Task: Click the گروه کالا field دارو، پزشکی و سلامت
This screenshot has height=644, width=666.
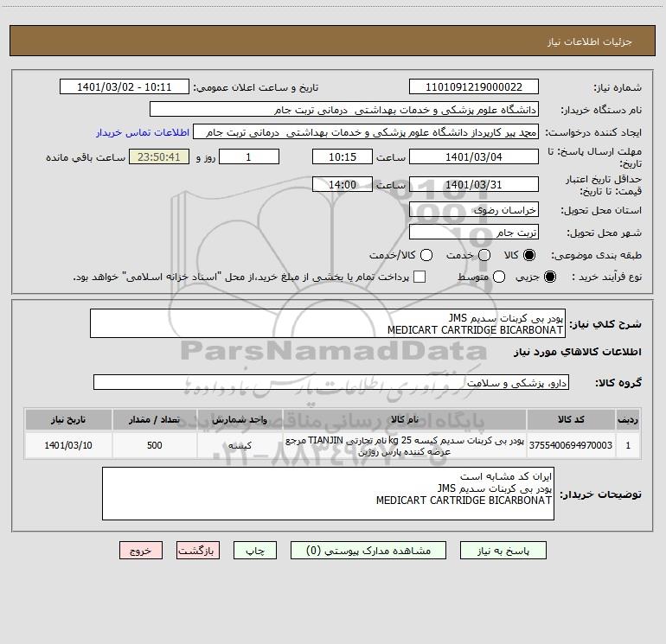Action: click(331, 382)
